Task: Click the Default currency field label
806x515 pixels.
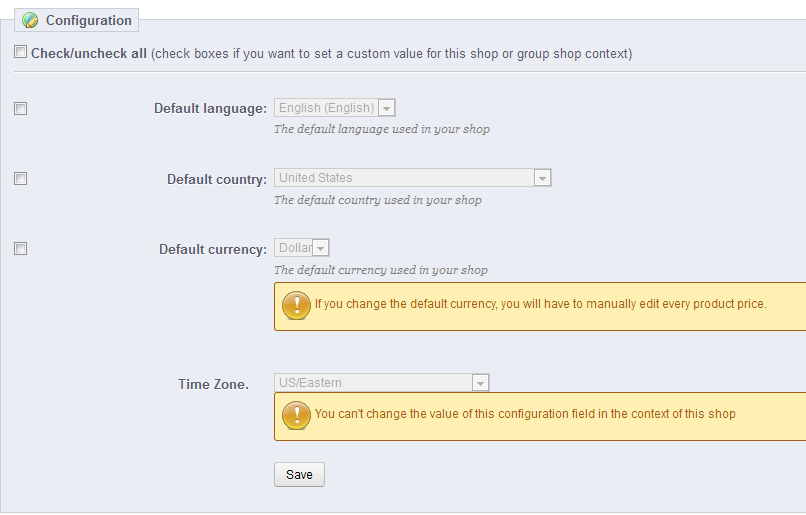Action: pos(212,250)
